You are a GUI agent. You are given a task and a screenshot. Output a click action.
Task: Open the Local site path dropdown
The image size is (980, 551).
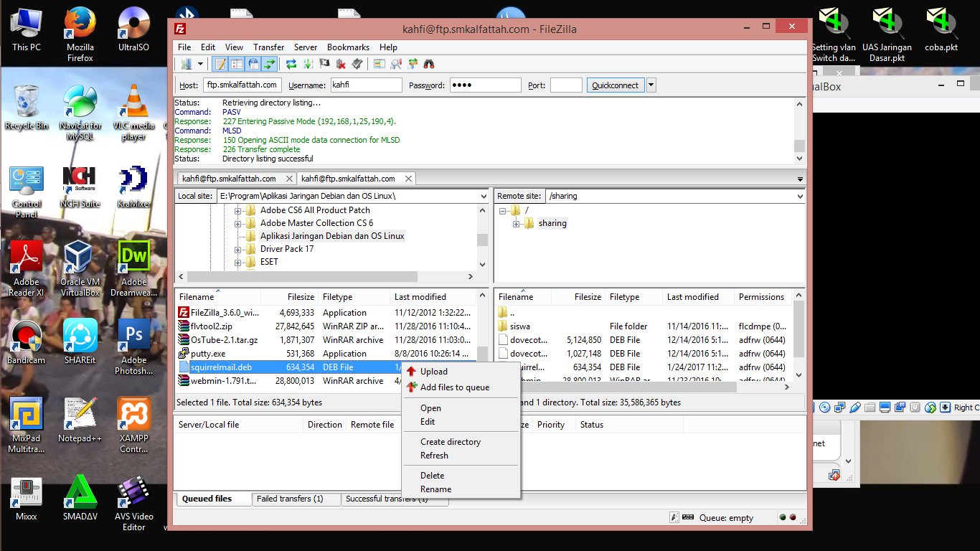click(x=484, y=196)
